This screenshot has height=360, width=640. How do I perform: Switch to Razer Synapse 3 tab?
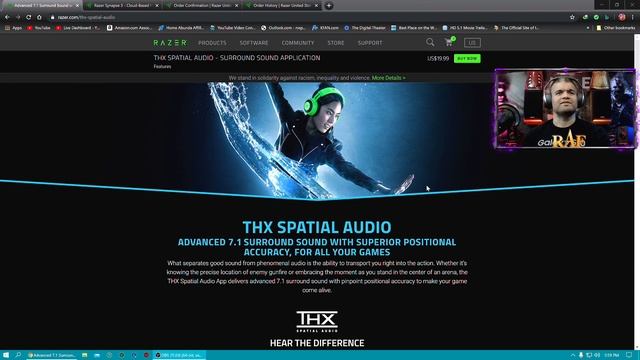(x=122, y=6)
